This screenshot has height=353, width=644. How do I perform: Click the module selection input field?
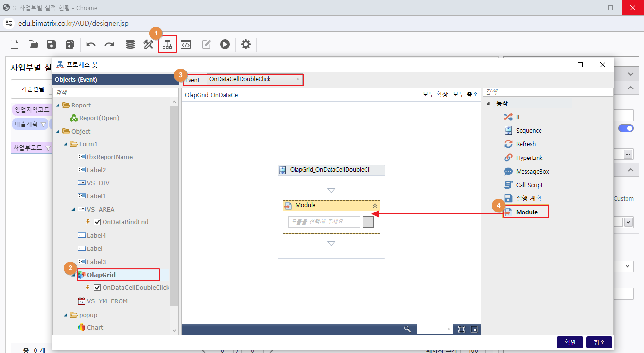(x=324, y=222)
